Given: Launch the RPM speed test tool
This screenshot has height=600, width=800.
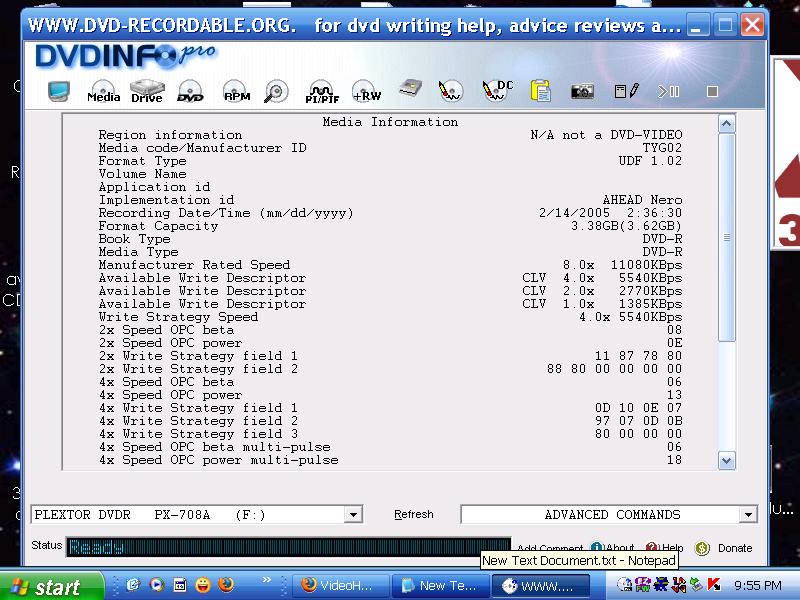Looking at the screenshot, I should 237,91.
